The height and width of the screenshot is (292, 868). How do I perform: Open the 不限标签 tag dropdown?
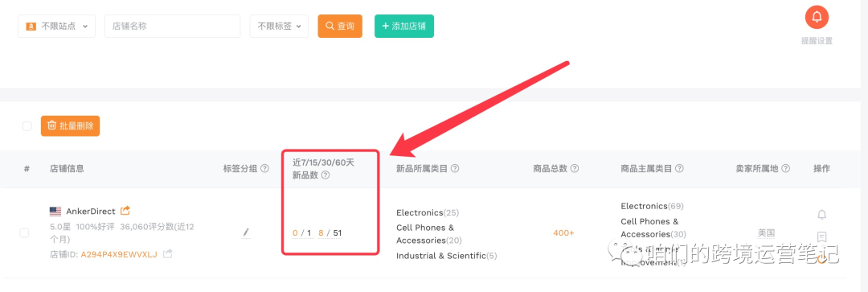click(279, 26)
